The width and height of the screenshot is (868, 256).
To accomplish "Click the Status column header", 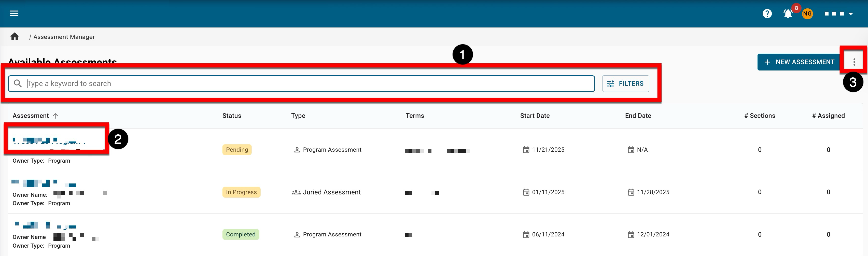I will tap(231, 116).
